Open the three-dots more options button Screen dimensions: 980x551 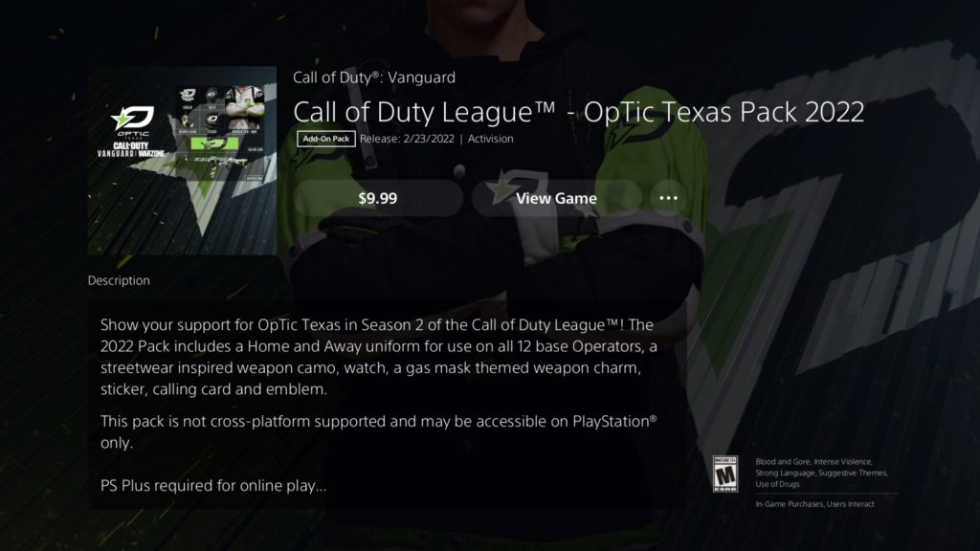point(668,198)
